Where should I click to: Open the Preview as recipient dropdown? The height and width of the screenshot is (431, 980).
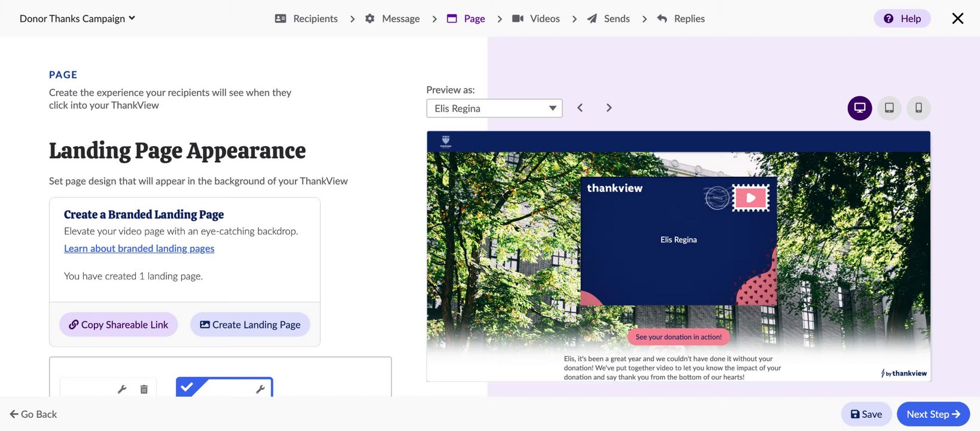tap(494, 108)
